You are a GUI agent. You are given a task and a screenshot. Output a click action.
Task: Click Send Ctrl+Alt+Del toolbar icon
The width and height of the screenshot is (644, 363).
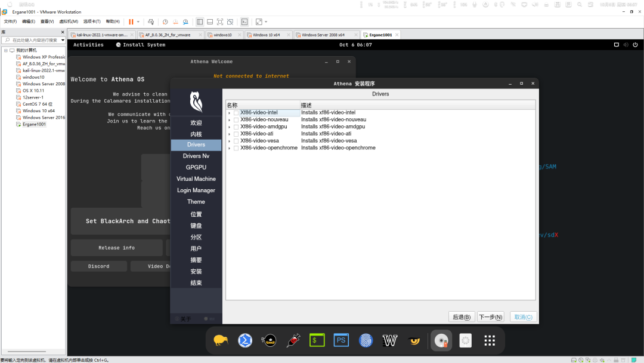151,21
